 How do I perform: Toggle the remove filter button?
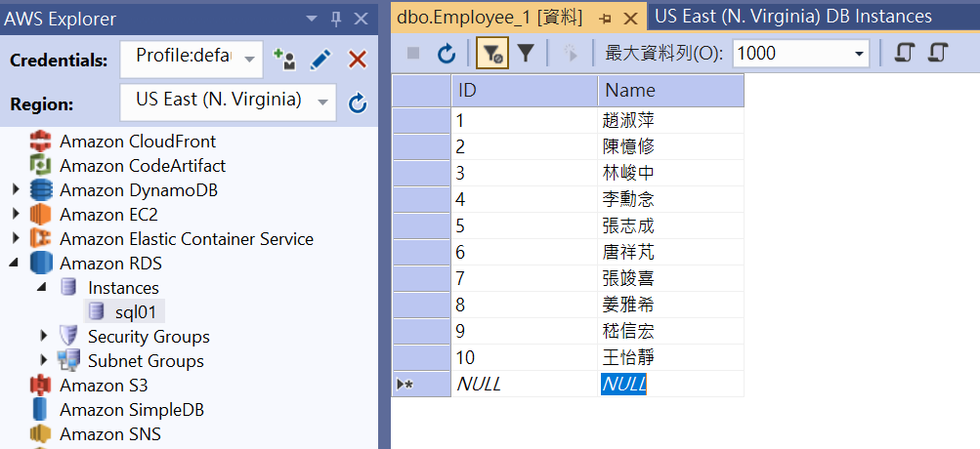tap(492, 54)
